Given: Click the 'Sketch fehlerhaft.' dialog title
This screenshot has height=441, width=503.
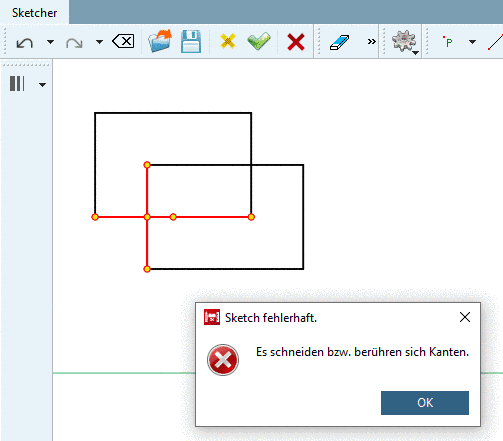Looking at the screenshot, I should tap(271, 318).
